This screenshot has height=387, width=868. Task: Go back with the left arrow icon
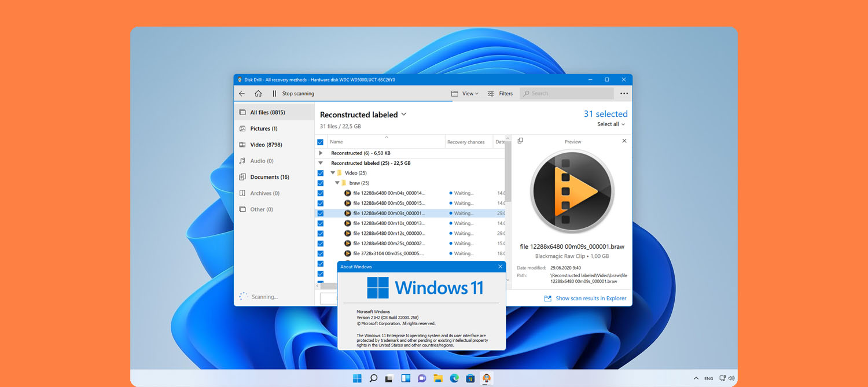[x=242, y=93]
